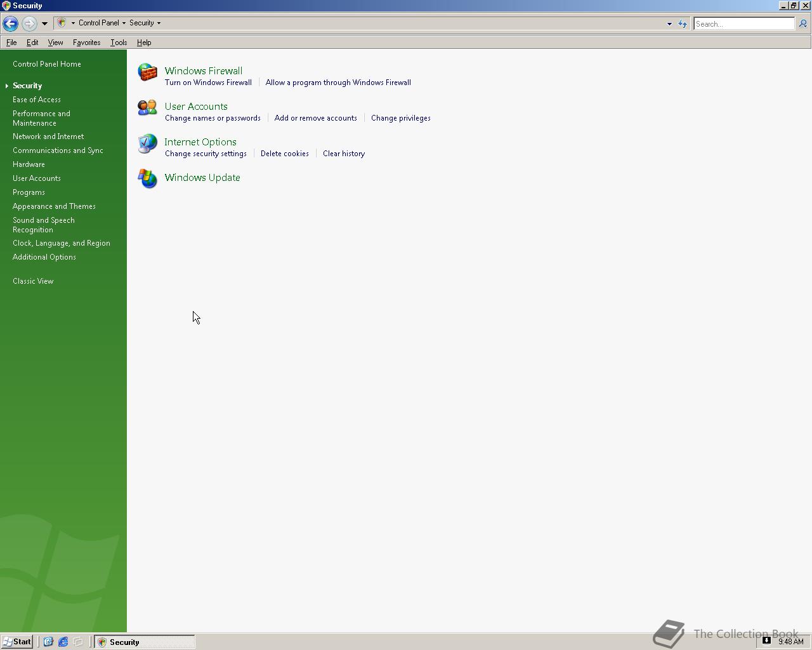Expand the dropdown before Control Panel breadcrumb
The image size is (812, 650).
[73, 23]
